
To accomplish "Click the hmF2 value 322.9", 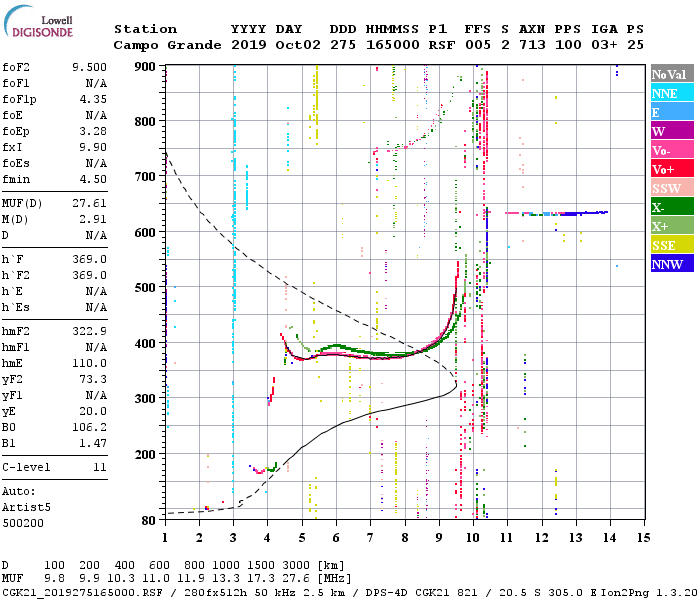I will [89, 331].
